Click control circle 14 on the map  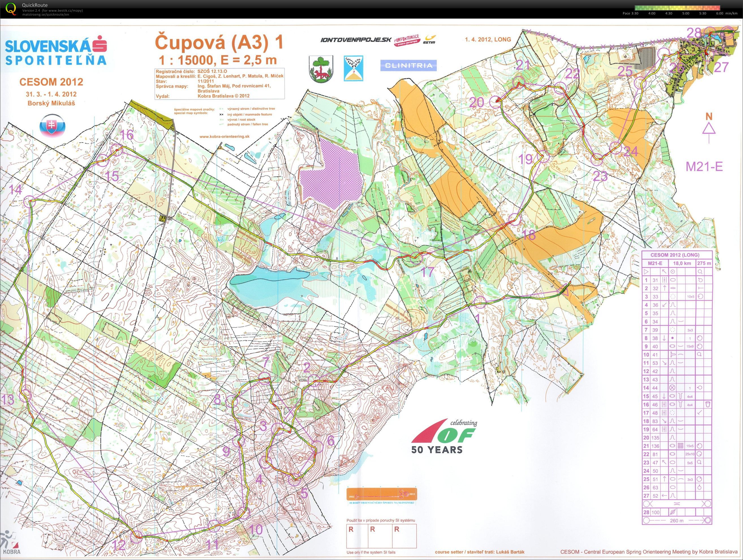30,202
